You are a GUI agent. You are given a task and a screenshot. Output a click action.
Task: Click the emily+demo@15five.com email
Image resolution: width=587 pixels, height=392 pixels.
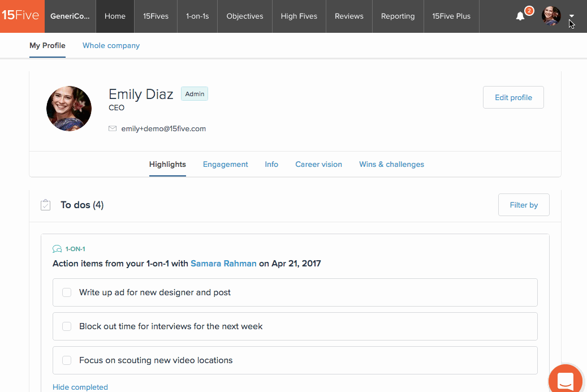point(163,129)
